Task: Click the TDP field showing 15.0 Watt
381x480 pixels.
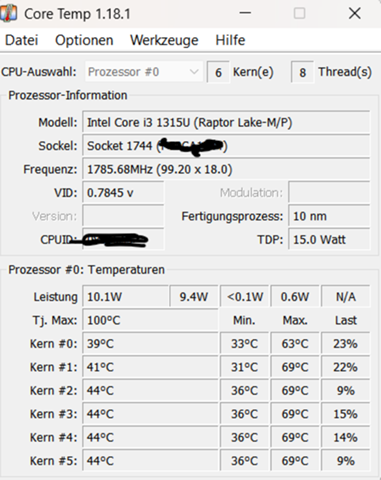Action: [x=329, y=239]
